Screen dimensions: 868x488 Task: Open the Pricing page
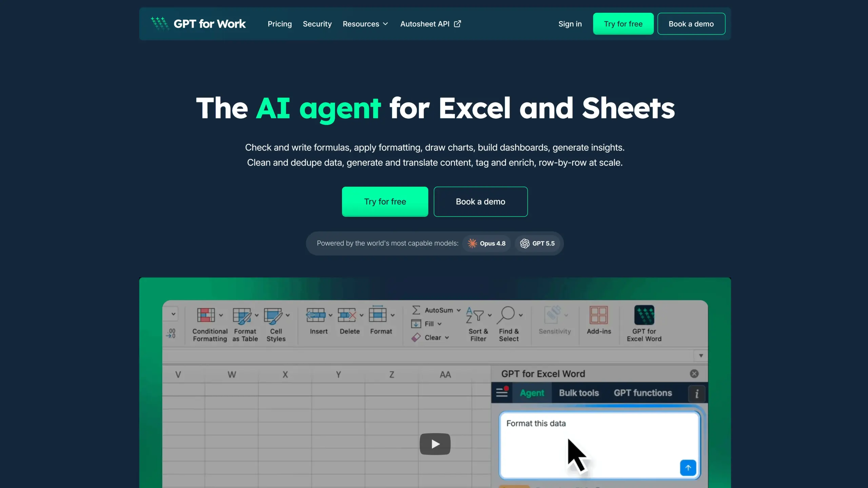pos(279,24)
